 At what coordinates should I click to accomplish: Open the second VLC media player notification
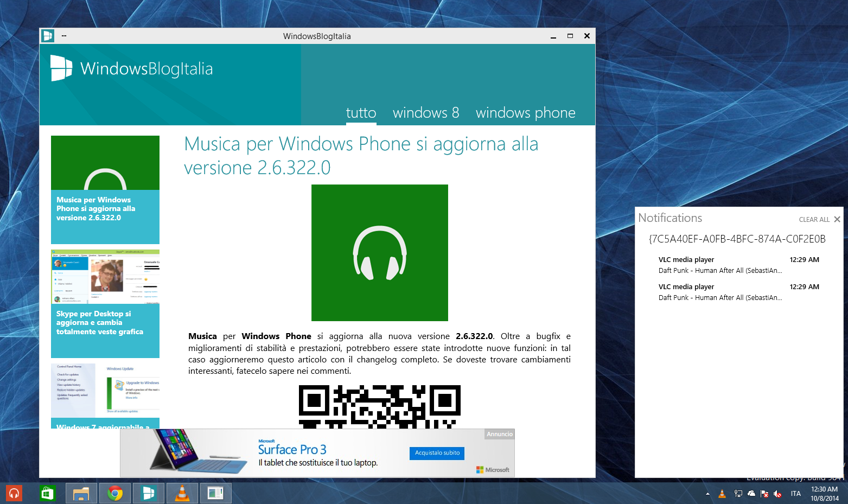pyautogui.click(x=738, y=292)
